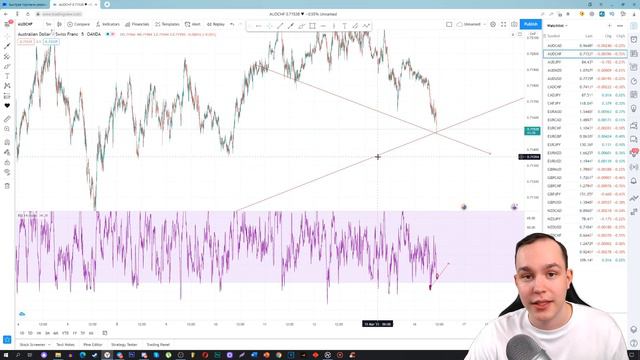Screen dimensions: 640x360
Task: Select the trend line tool in left sidebar
Action: tap(7, 46)
